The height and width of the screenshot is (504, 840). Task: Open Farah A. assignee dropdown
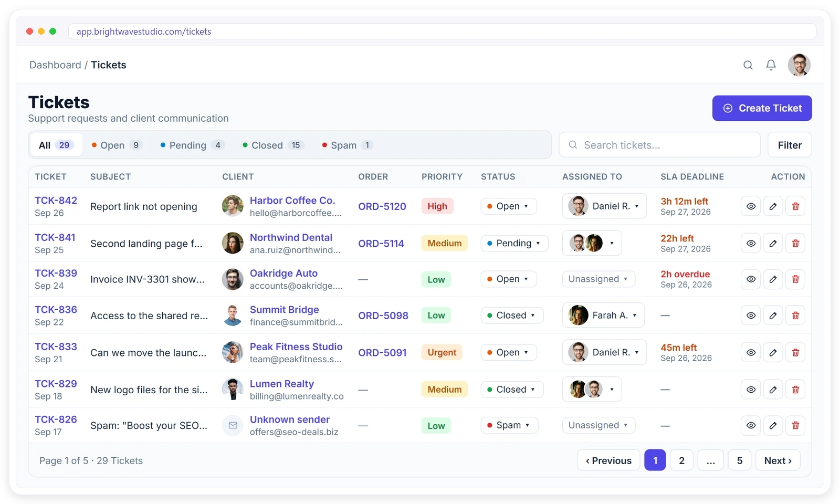coord(603,316)
